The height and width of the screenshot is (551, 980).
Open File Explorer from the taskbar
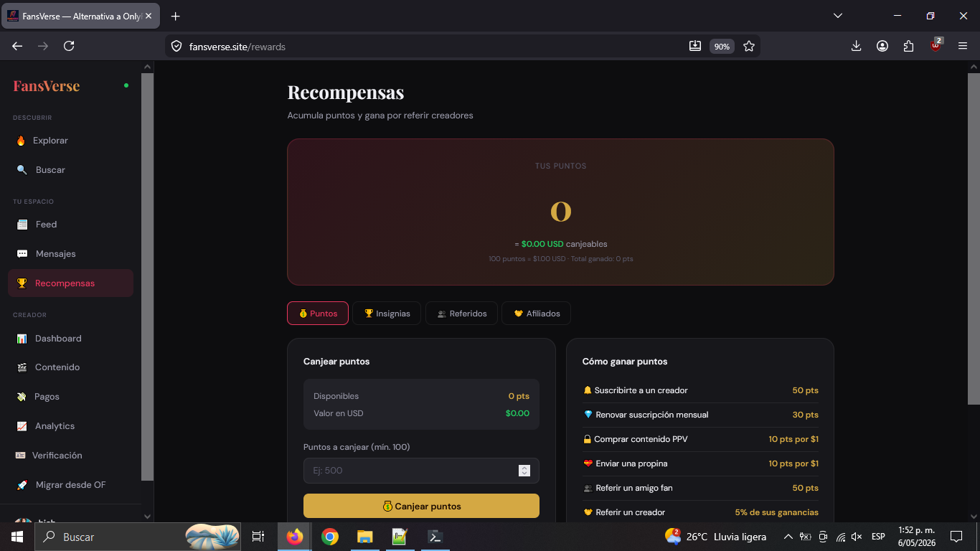pyautogui.click(x=365, y=537)
